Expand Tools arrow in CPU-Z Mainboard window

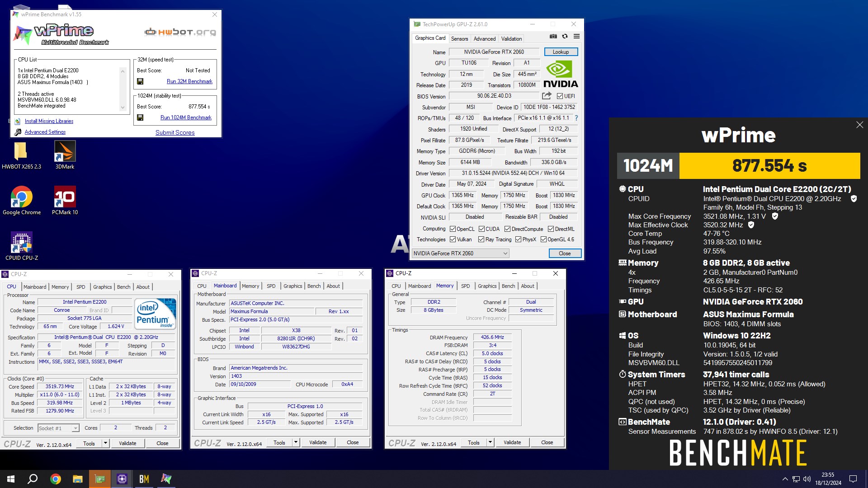(x=296, y=442)
